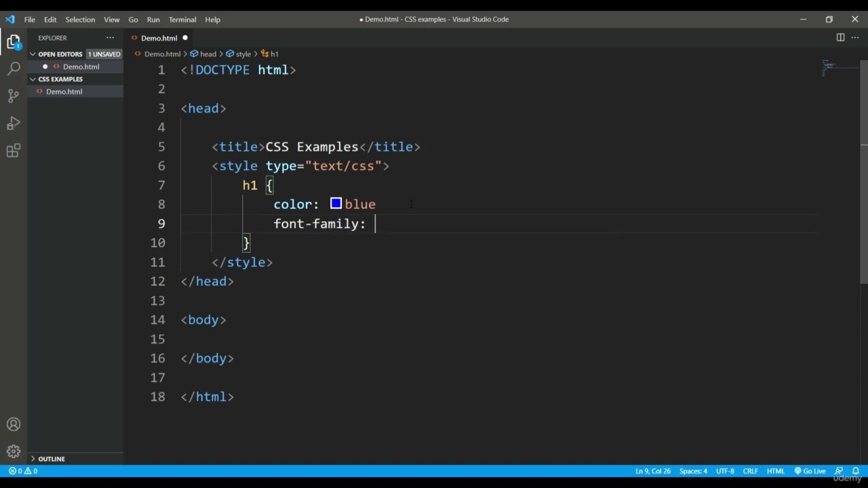Click the <title> tag on line 5
The width and height of the screenshot is (868, 488).
(x=239, y=147)
